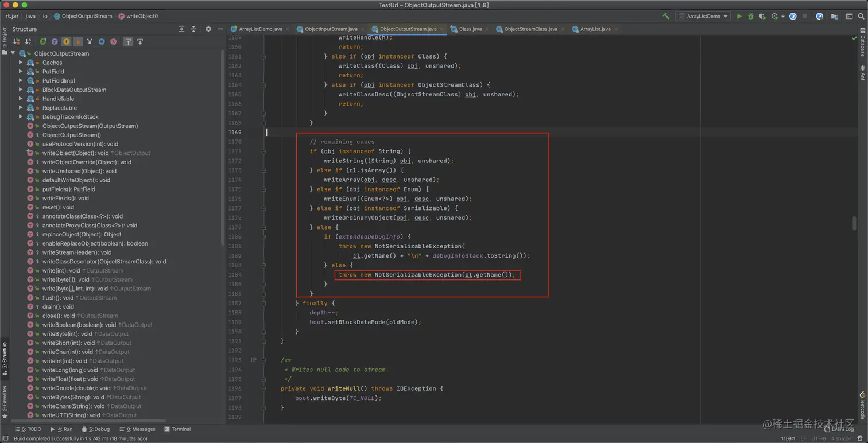The height and width of the screenshot is (443, 868).
Task: Expand the Caches class node
Action: 21,63
